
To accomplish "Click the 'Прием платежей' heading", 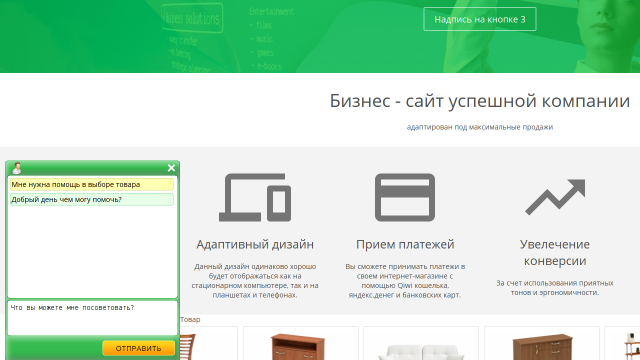I will click(x=405, y=244).
